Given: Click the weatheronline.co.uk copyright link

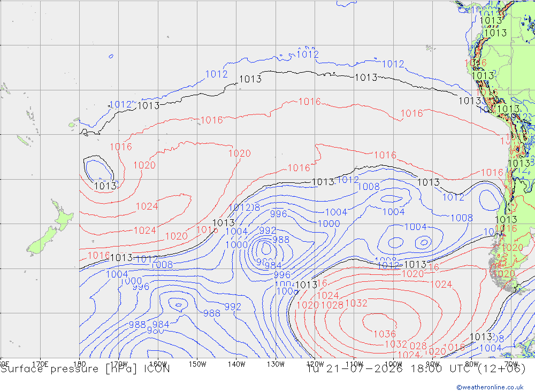Looking at the screenshot, I should point(490,387).
